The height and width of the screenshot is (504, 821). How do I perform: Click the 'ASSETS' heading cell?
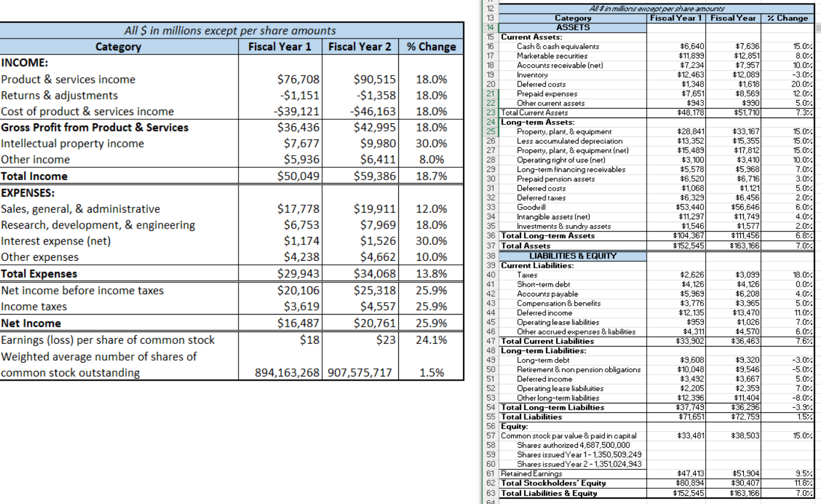572,27
